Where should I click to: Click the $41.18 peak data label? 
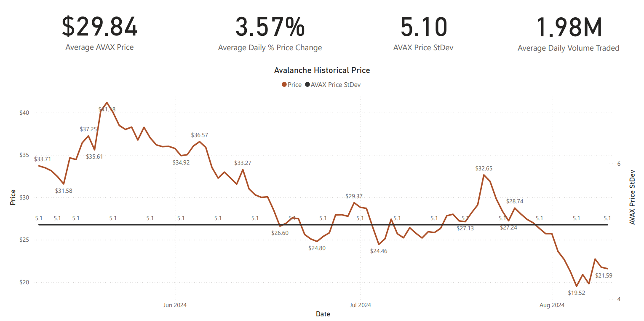point(107,109)
